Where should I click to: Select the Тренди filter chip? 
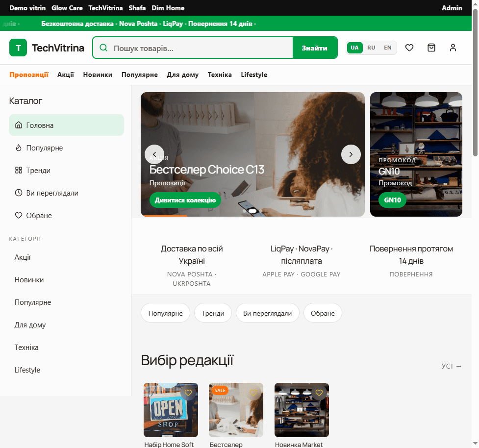[213, 313]
